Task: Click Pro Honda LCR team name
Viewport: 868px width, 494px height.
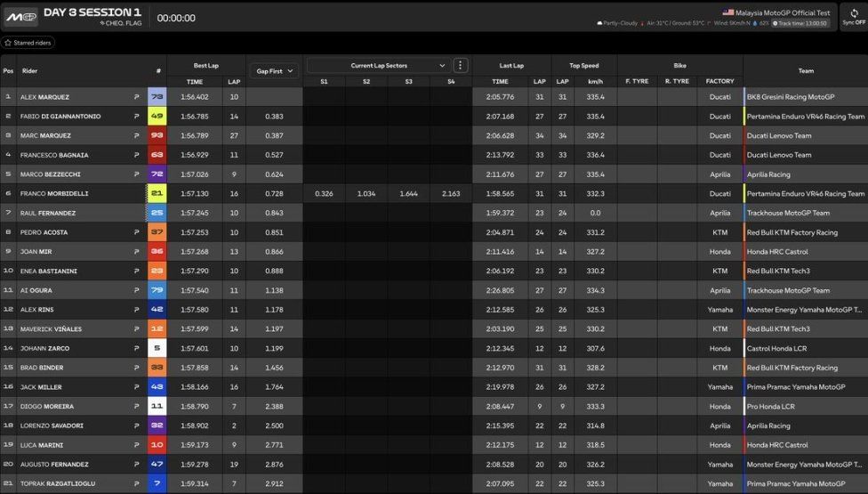Action: [770, 407]
